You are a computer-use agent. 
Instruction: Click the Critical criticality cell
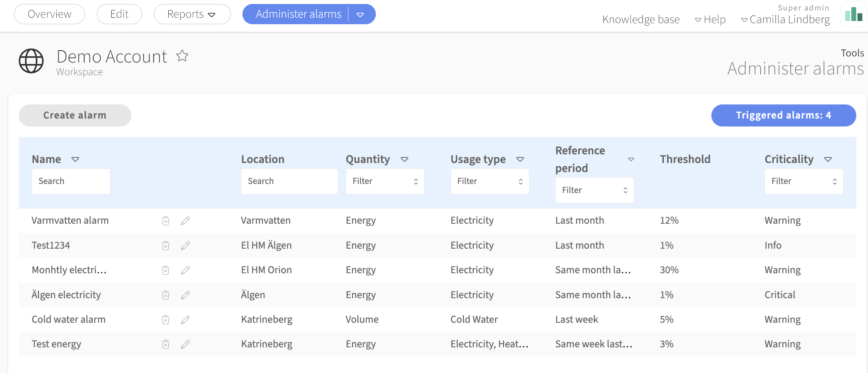click(x=780, y=295)
